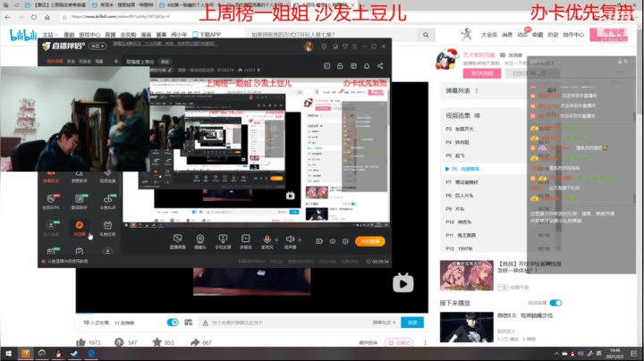Screen dimensions: 644x361
Task: Open the settings gear in 直播伴侣 bottom bar
Action: 345,241
